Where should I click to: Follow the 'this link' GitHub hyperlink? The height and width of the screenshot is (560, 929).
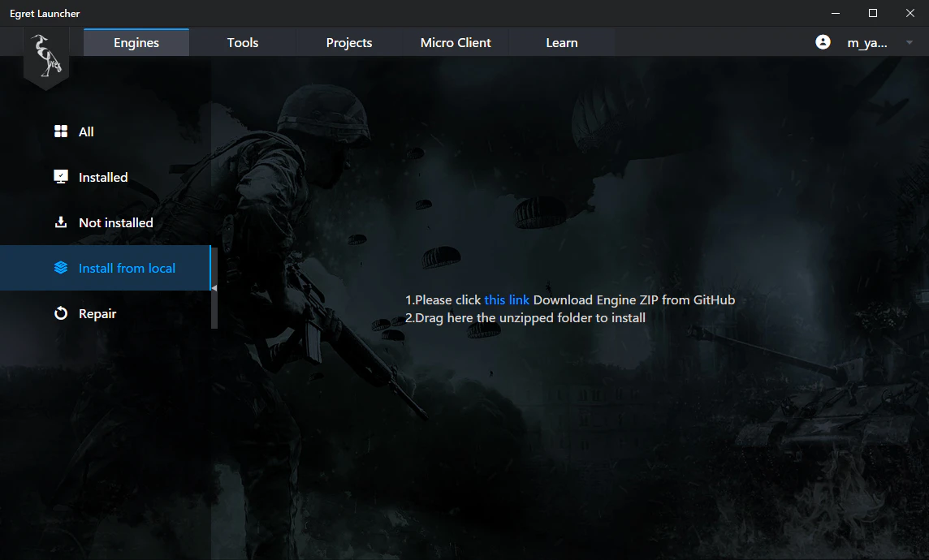[x=507, y=300]
